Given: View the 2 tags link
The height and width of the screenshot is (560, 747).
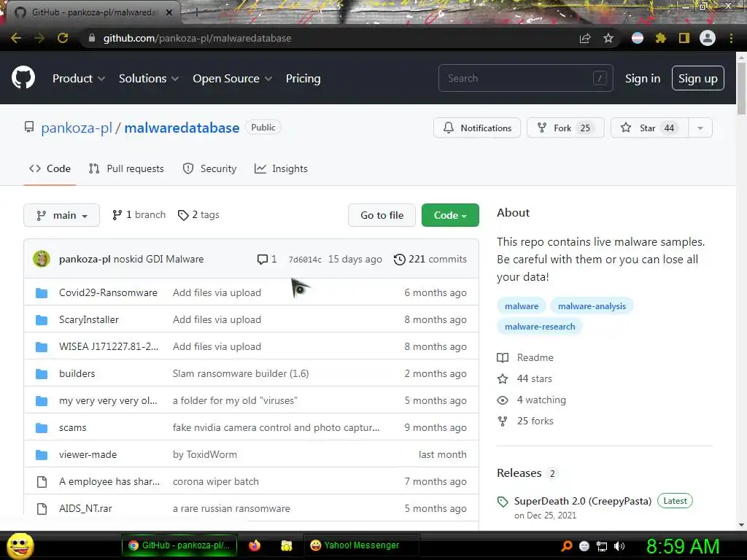Looking at the screenshot, I should point(198,215).
